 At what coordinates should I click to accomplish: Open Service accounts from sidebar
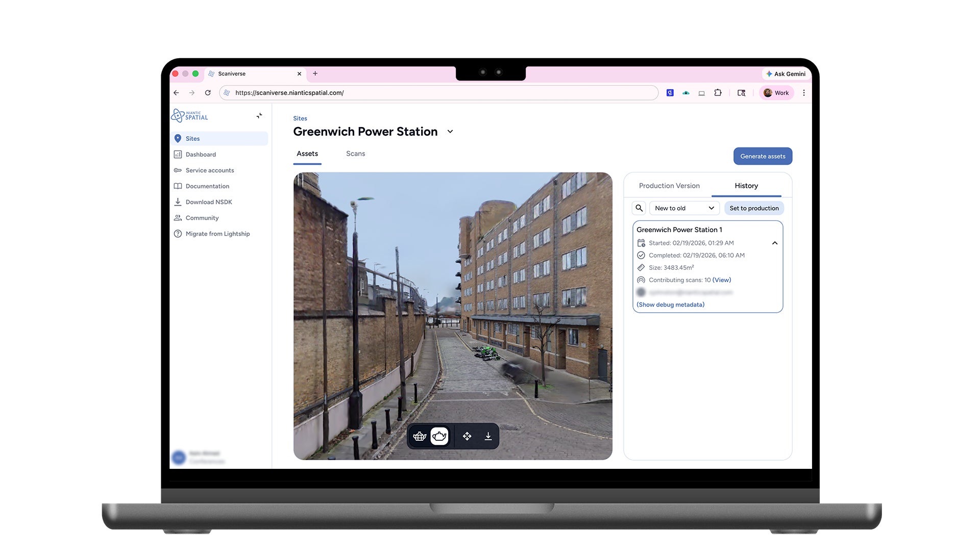(x=209, y=170)
